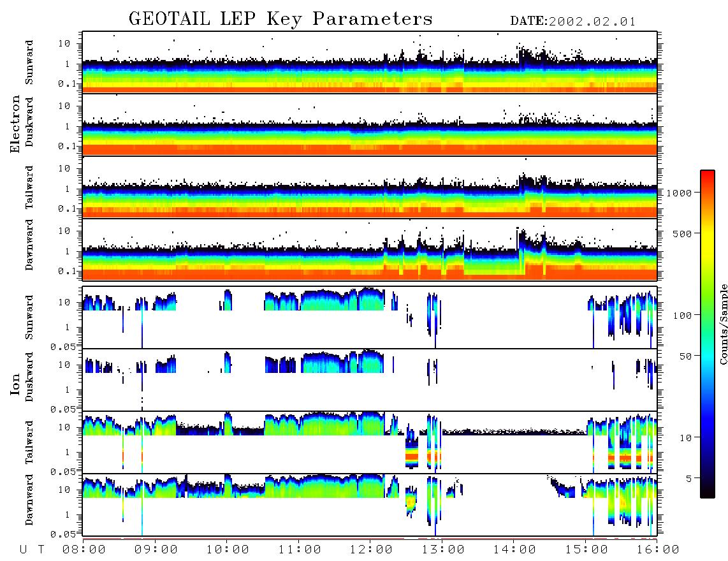Click the U T axis label

32,550
